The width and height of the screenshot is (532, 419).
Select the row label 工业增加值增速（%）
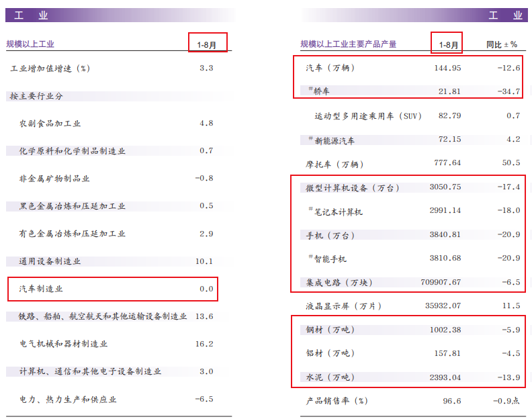point(50,68)
